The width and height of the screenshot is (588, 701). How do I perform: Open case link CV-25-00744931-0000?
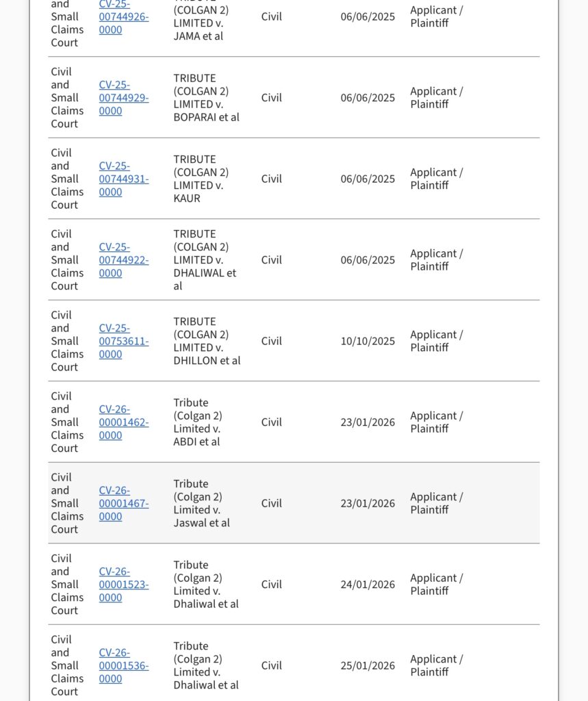[x=124, y=179]
